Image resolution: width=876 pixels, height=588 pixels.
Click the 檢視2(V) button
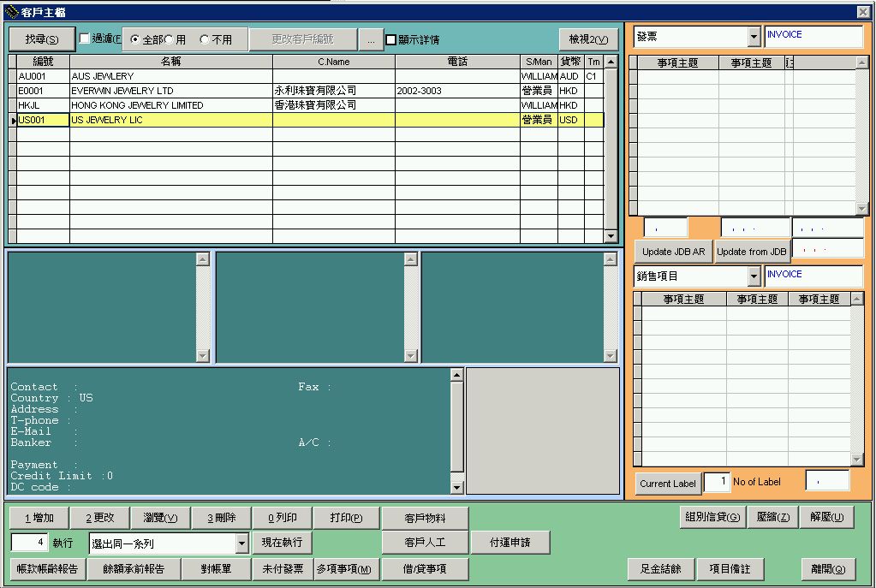[x=589, y=39]
